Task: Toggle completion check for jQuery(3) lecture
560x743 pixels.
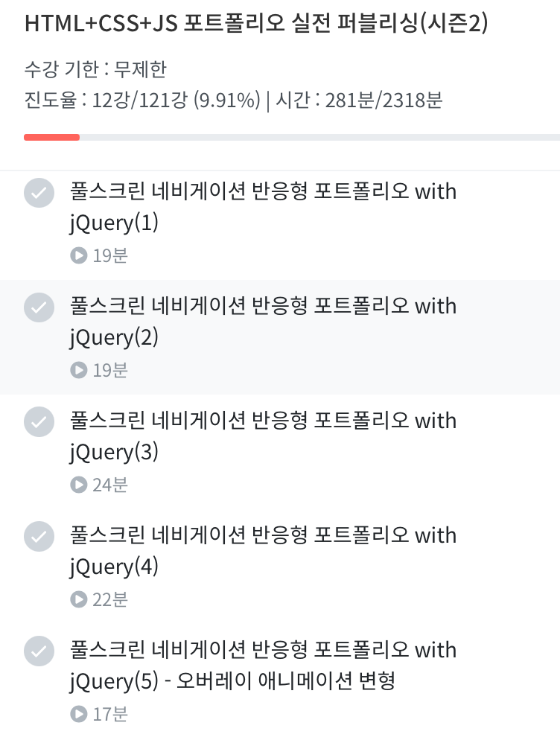Action: click(39, 422)
